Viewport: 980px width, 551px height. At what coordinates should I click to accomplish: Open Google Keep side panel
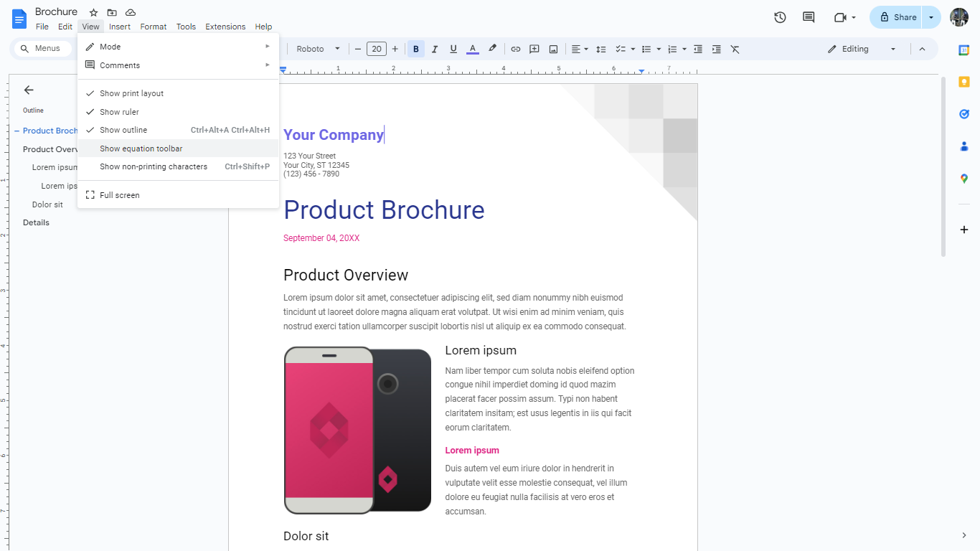pyautogui.click(x=964, y=82)
